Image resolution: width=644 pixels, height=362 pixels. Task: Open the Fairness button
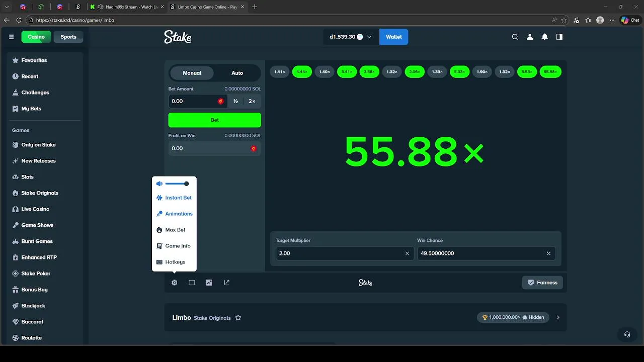542,283
